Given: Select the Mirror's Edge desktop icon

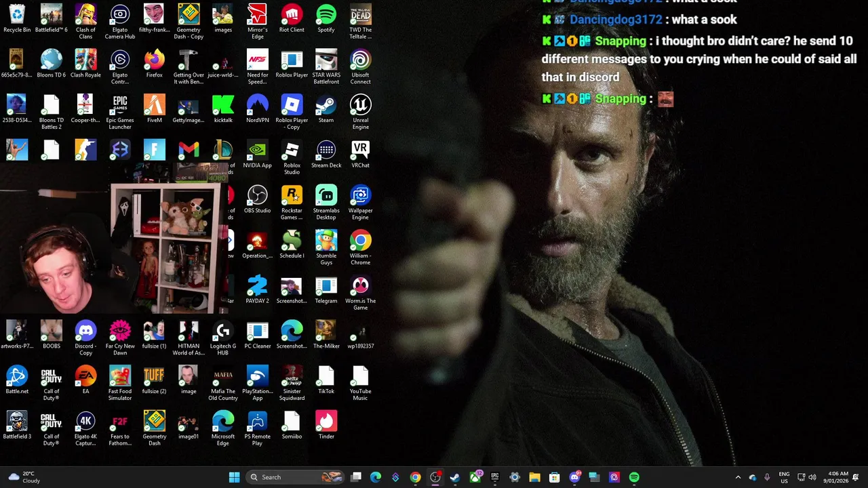Looking at the screenshot, I should 258,22.
